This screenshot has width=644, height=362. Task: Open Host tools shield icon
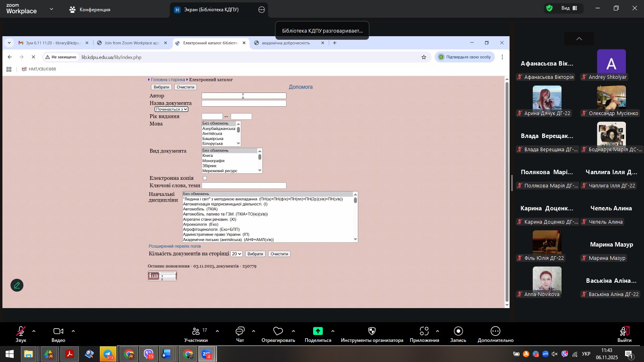click(x=372, y=331)
